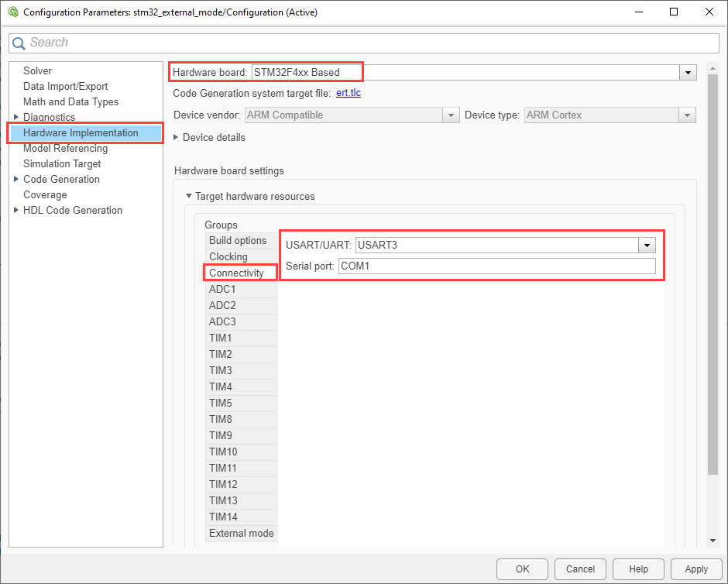Image resolution: width=728 pixels, height=584 pixels.
Task: Open the Hardware board dropdown
Action: pos(687,72)
